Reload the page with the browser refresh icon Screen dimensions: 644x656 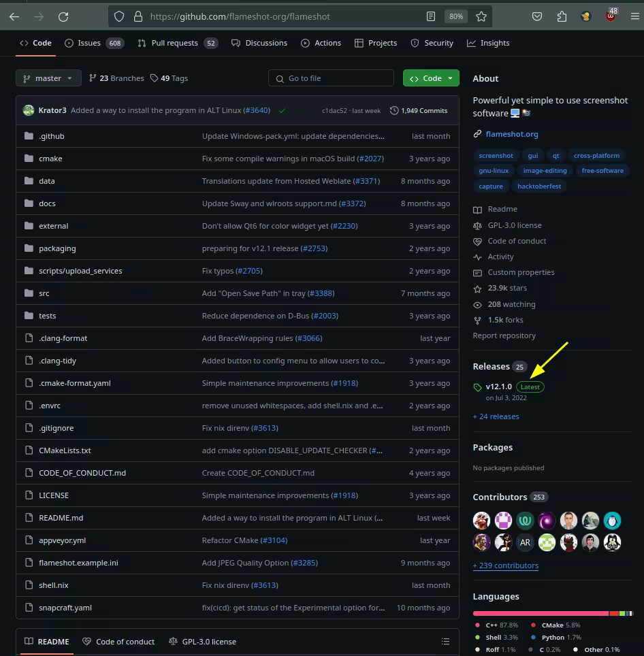[63, 17]
